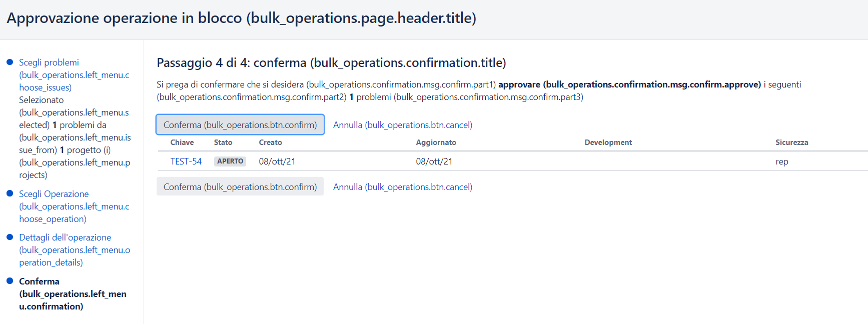The width and height of the screenshot is (868, 324).
Task: Click the Stato column header
Action: (223, 142)
